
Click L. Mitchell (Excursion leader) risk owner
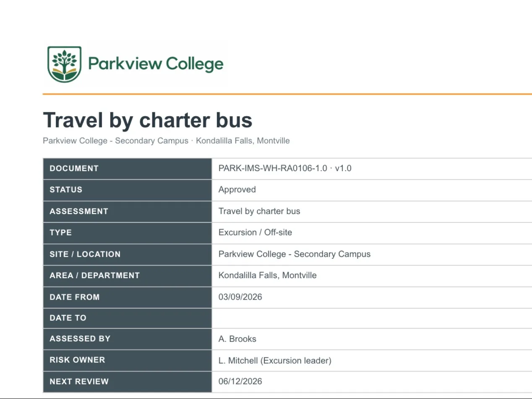click(x=275, y=360)
